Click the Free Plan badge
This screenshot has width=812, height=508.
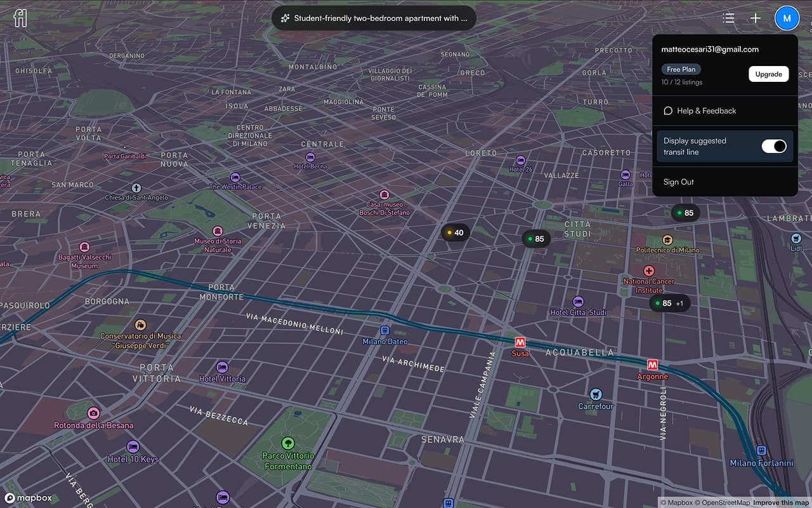(x=681, y=69)
